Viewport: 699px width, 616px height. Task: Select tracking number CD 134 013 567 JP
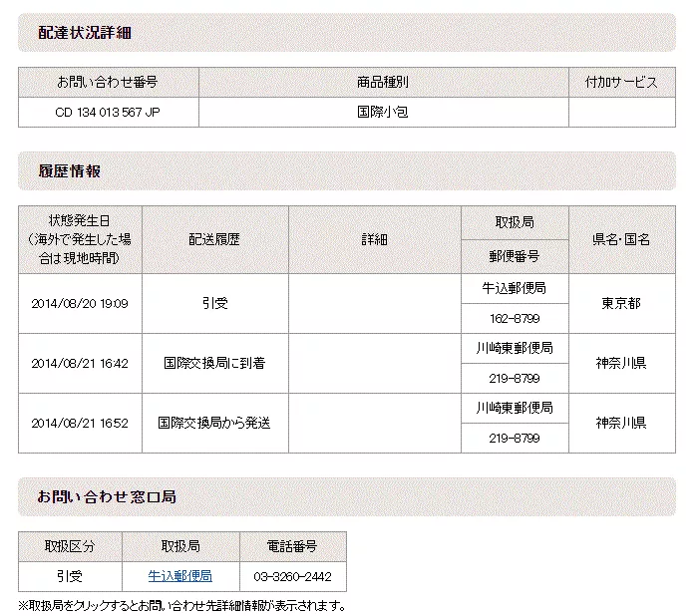[108, 113]
